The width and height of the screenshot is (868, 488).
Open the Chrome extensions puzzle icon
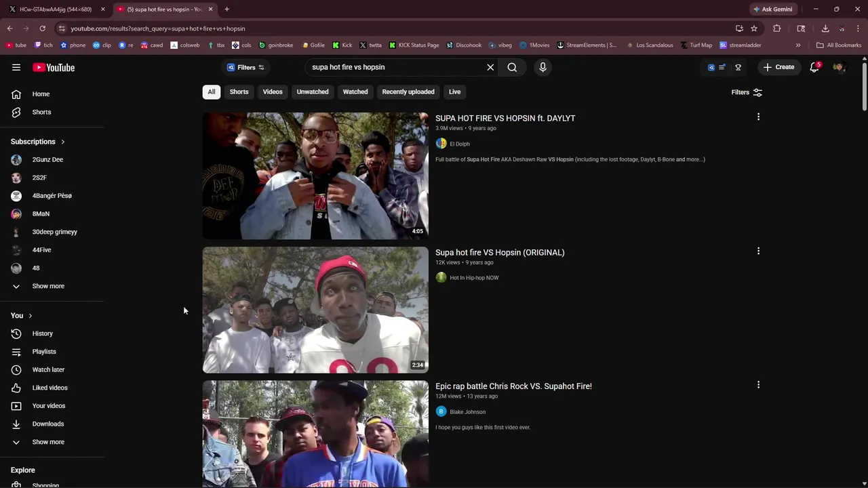777,28
